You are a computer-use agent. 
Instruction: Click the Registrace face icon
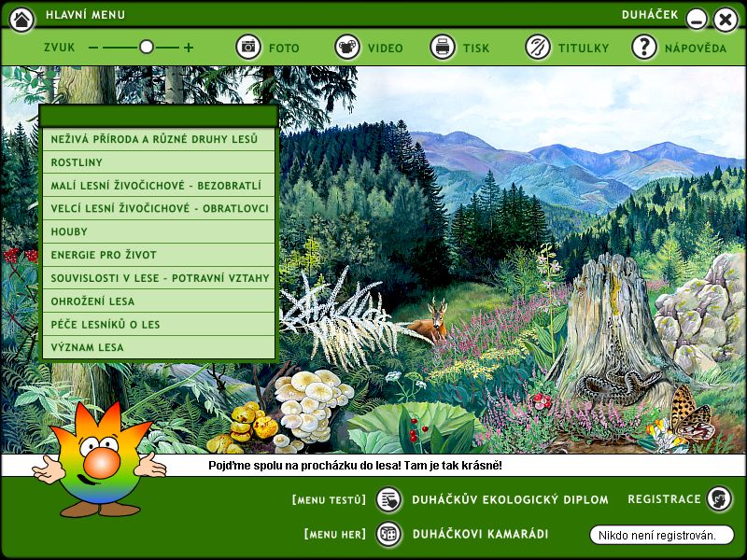click(x=719, y=498)
